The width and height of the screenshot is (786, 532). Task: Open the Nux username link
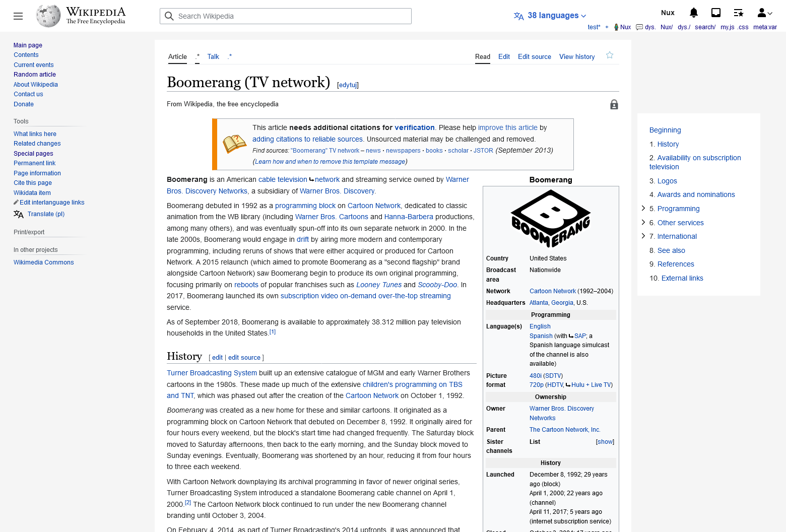coord(668,13)
